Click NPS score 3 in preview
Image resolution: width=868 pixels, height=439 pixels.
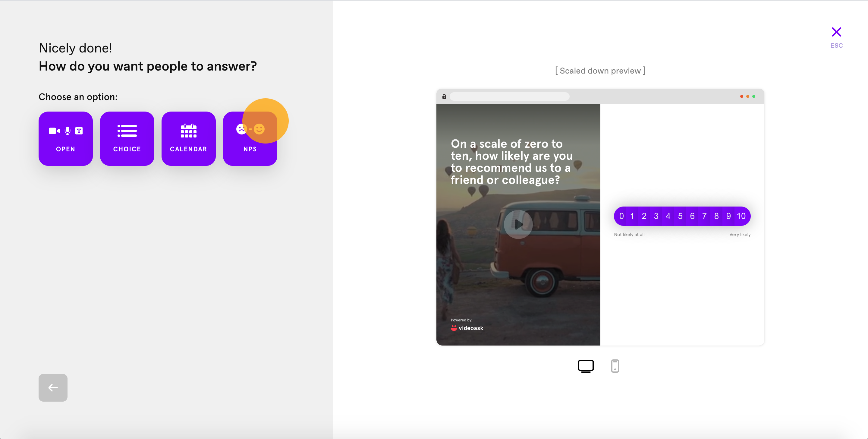click(x=656, y=216)
